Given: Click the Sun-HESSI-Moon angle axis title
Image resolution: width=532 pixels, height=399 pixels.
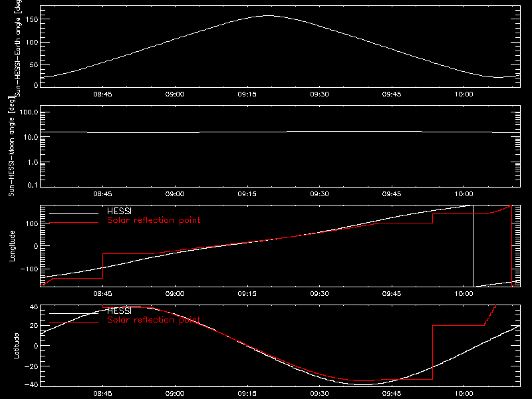Looking at the screenshot, I should point(11,146).
